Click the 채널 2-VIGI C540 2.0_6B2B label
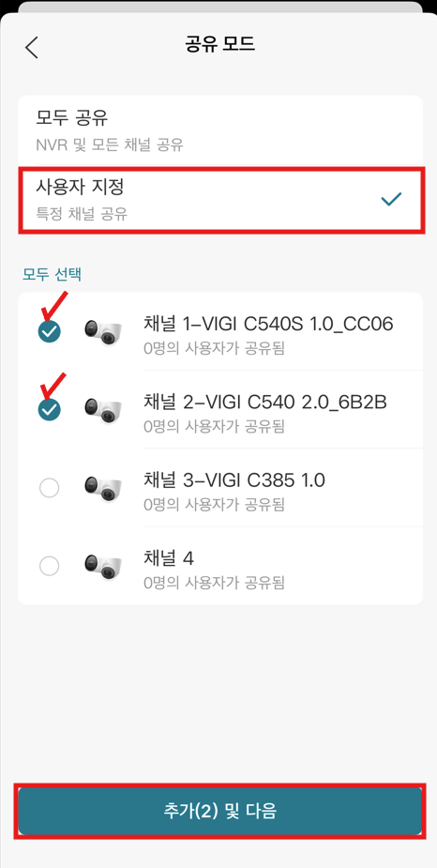 [x=265, y=402]
